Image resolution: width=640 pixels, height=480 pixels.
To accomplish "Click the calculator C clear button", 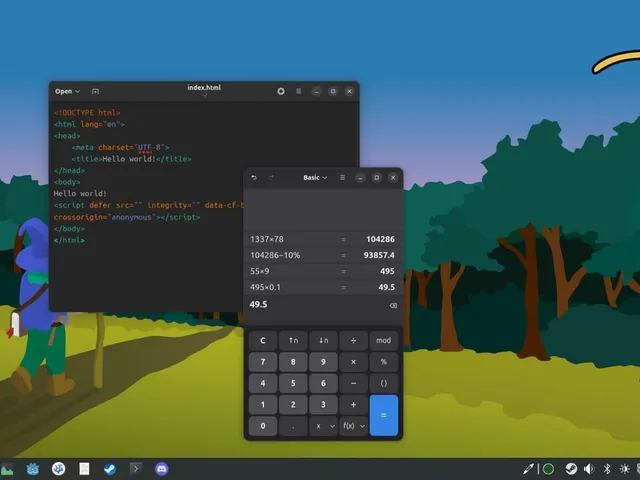I will pos(263,340).
